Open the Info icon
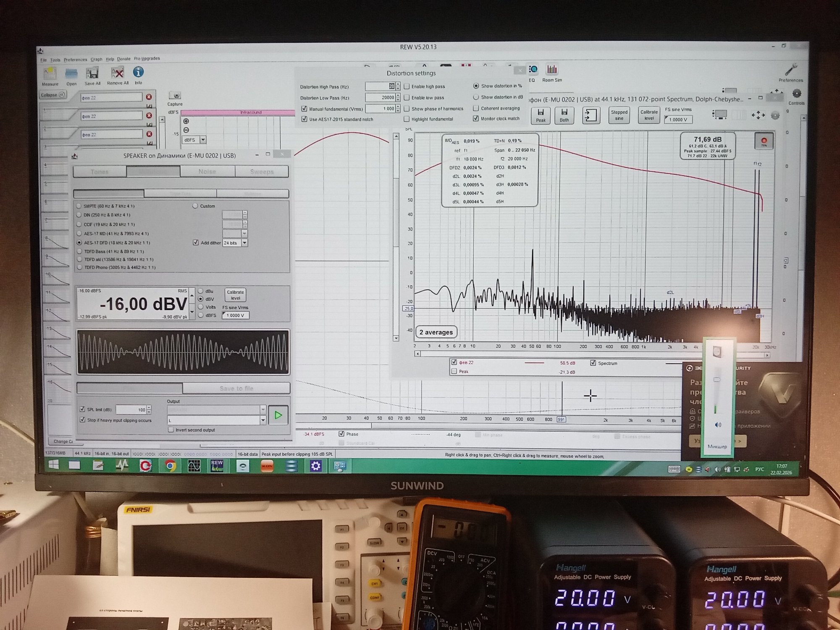 click(x=138, y=72)
